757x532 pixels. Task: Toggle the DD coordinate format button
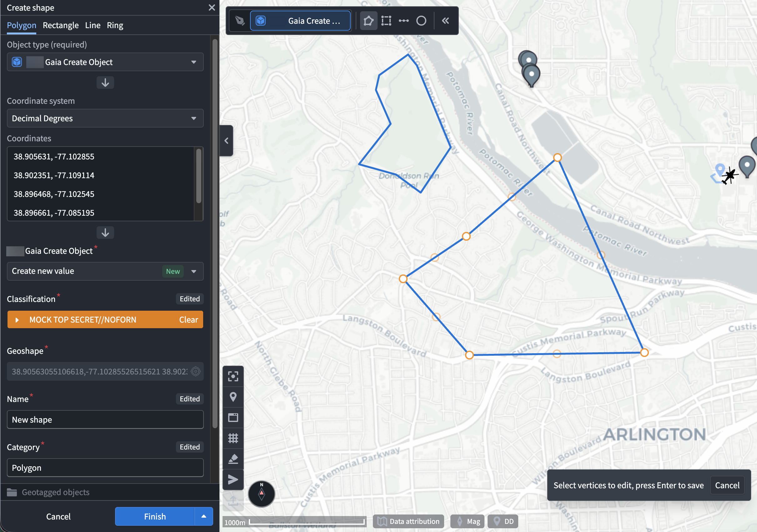click(x=503, y=521)
